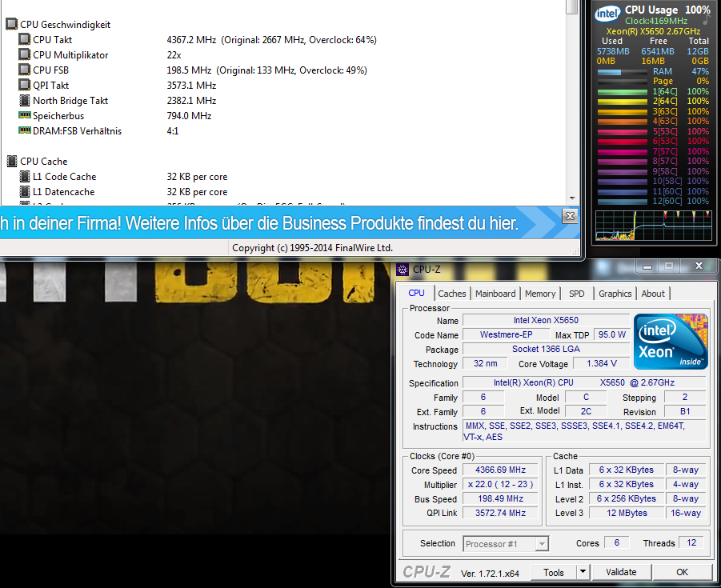721x588 pixels.
Task: Click the scrollbar down arrow in the AIDA64 panel
Action: pyautogui.click(x=572, y=198)
